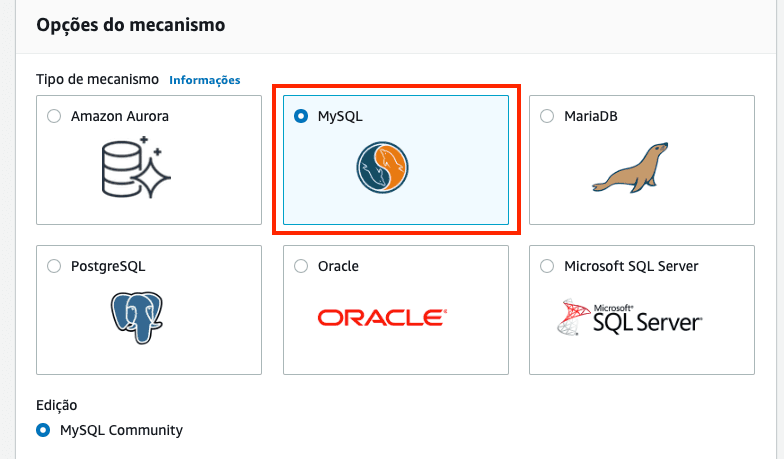Select the Amazon Aurora radio button
This screenshot has height=459, width=784.
coord(54,116)
